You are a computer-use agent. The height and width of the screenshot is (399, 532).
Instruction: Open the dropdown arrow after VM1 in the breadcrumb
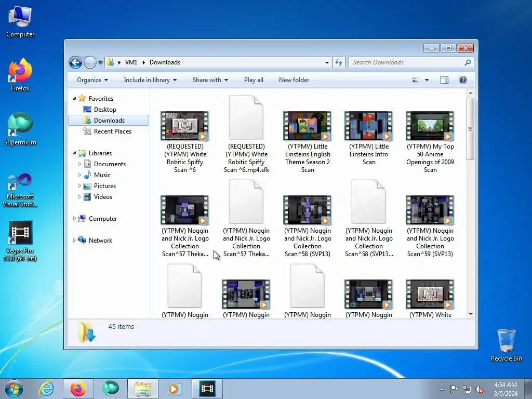click(143, 62)
